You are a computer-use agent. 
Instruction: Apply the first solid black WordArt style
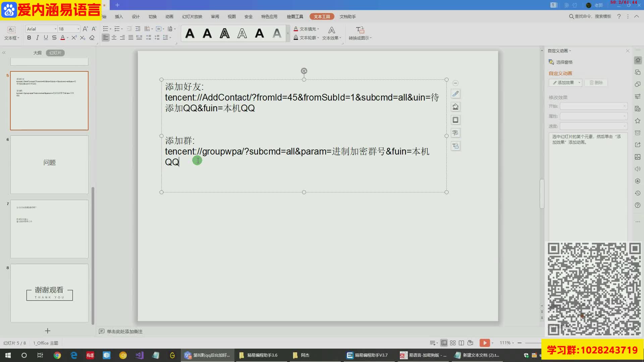click(190, 34)
